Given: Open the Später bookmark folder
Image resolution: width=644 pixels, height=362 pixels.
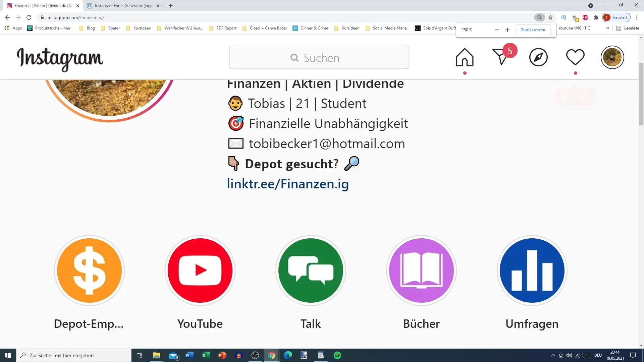Looking at the screenshot, I should pyautogui.click(x=110, y=28).
